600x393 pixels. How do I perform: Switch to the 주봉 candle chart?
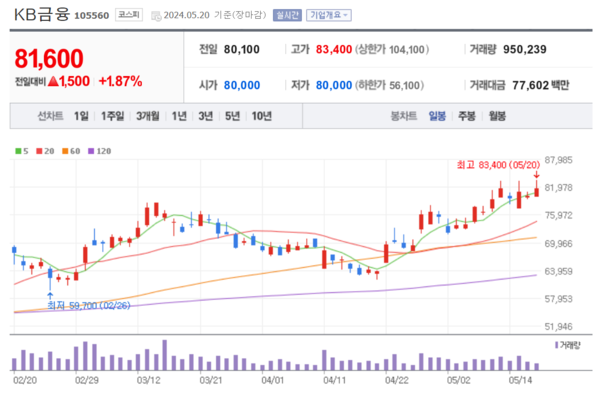pos(467,116)
